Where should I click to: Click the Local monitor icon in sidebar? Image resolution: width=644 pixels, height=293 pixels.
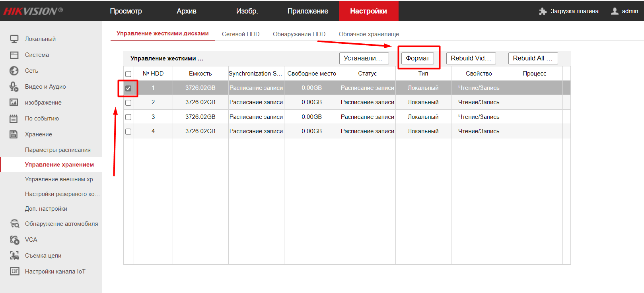point(14,39)
